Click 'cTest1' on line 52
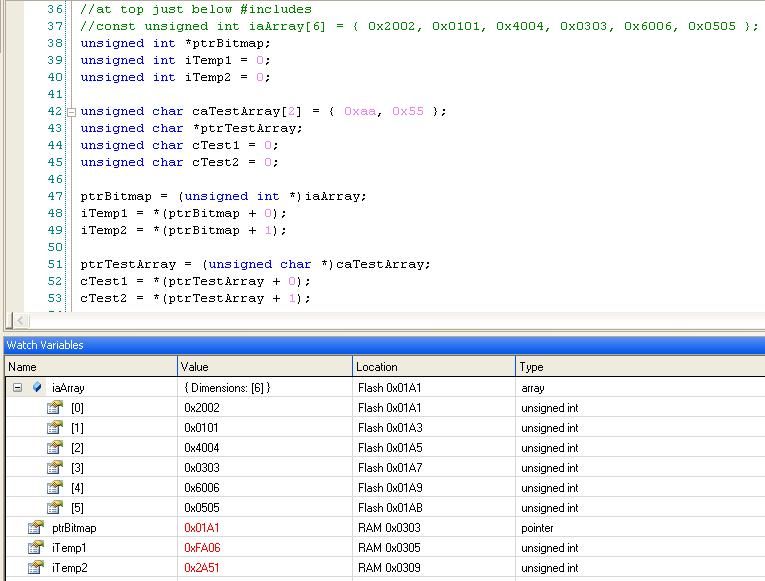The width and height of the screenshot is (765, 581). click(x=104, y=281)
